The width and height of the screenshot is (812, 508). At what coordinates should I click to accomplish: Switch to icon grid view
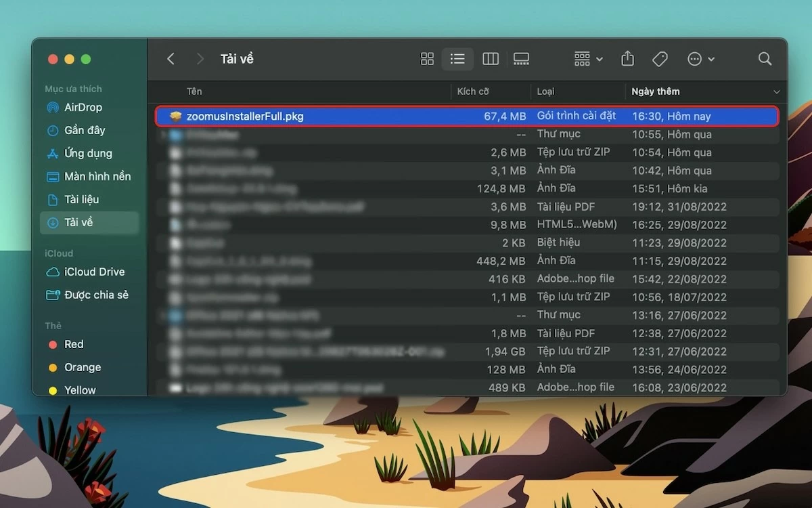tap(427, 59)
